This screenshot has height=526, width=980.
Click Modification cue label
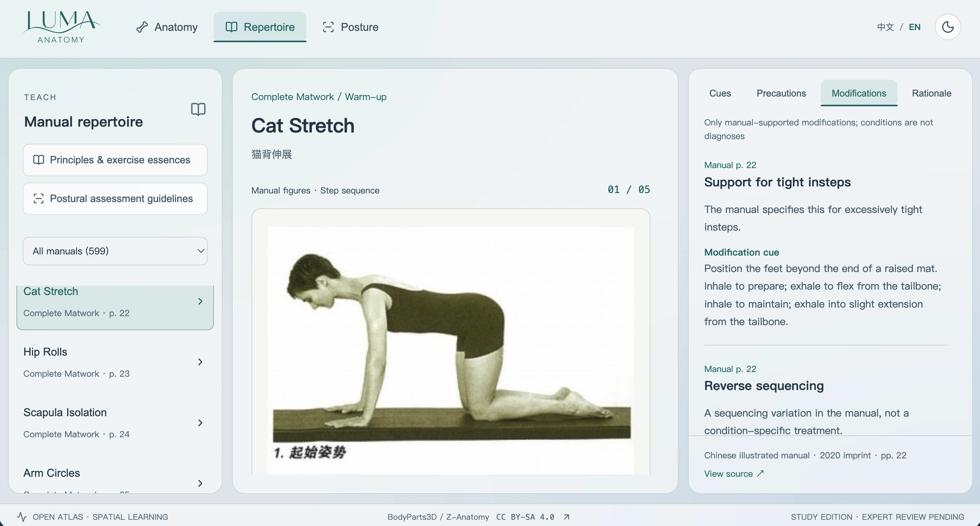[x=741, y=252]
